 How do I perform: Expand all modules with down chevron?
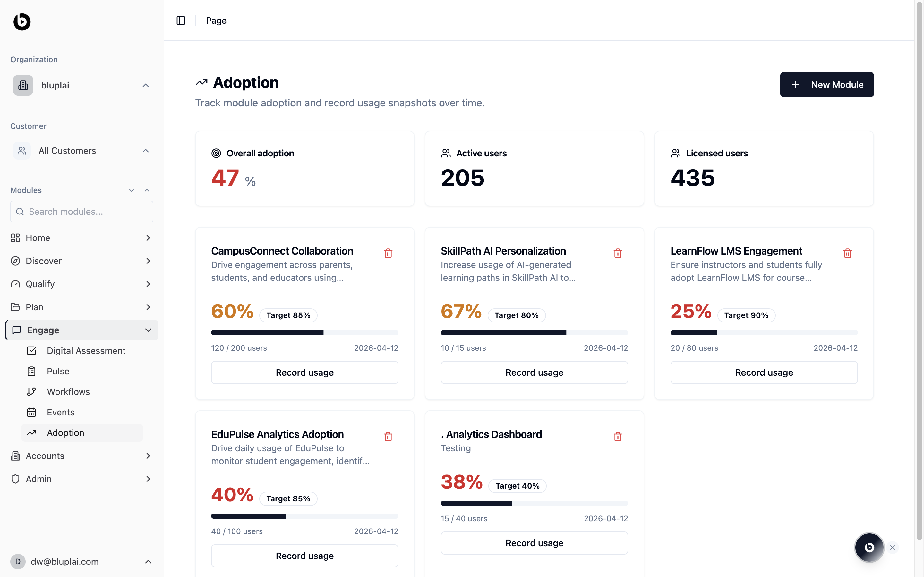(131, 190)
